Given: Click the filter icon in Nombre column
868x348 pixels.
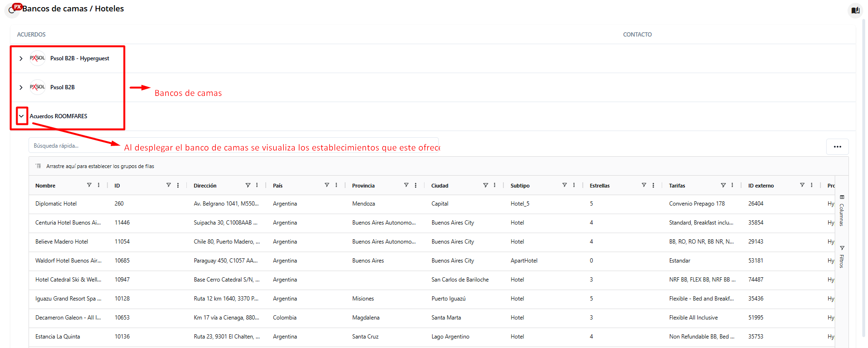Looking at the screenshot, I should 89,185.
